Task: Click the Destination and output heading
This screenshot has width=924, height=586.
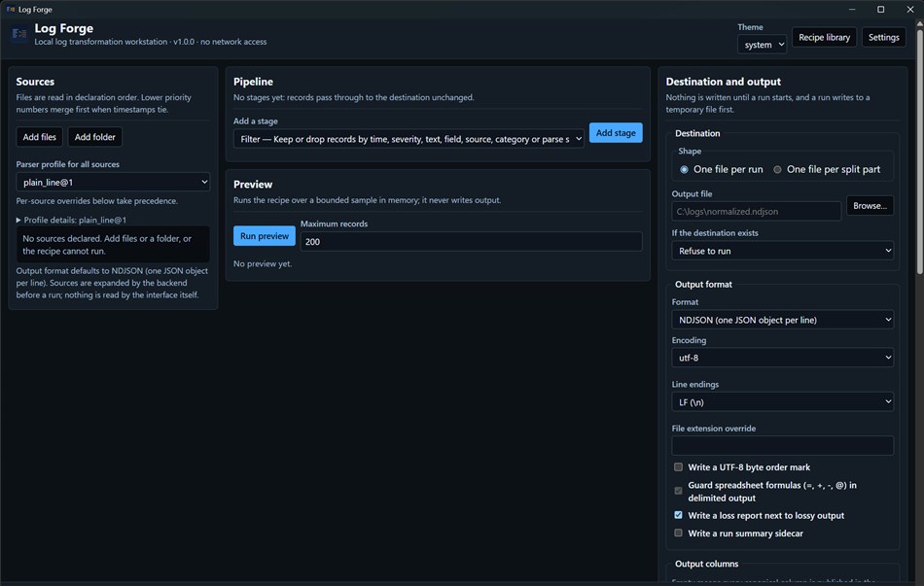Action: (723, 82)
